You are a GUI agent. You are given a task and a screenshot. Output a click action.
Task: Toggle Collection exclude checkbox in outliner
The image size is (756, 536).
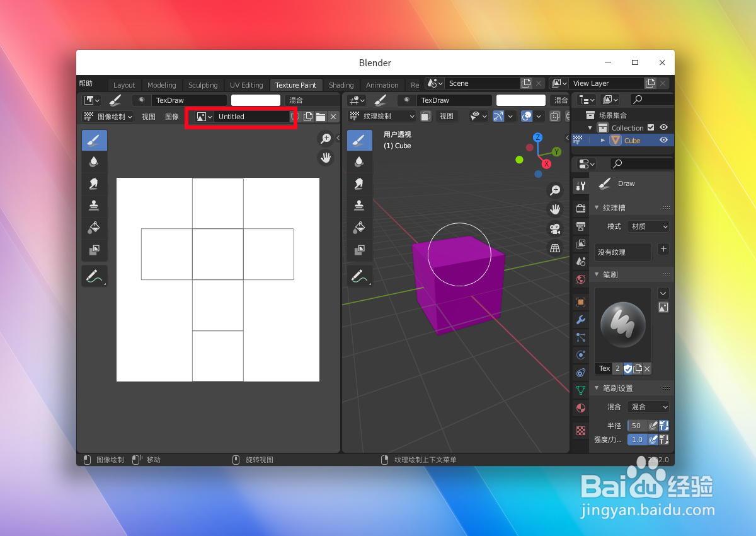tap(651, 127)
